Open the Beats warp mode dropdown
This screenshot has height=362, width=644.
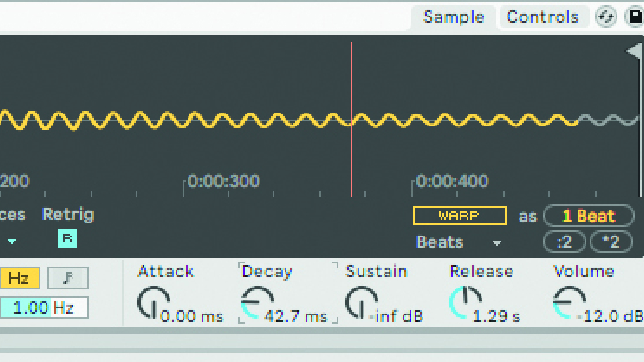(x=459, y=242)
